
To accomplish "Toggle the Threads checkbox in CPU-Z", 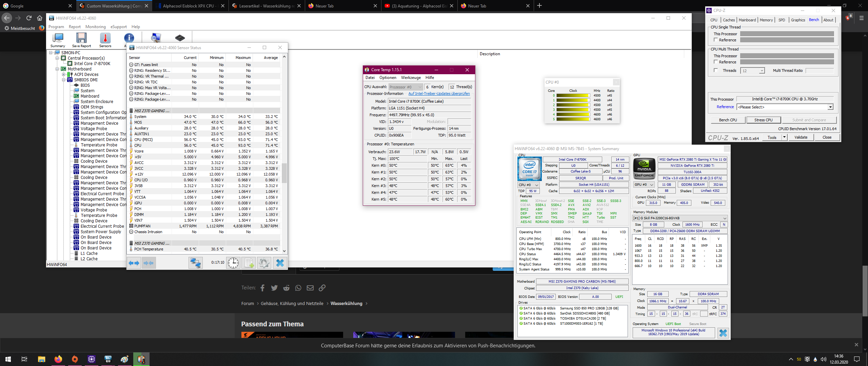I will [x=716, y=70].
